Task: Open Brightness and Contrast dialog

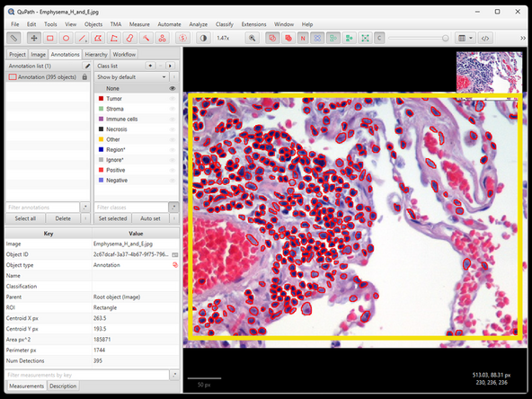Action: [203, 38]
